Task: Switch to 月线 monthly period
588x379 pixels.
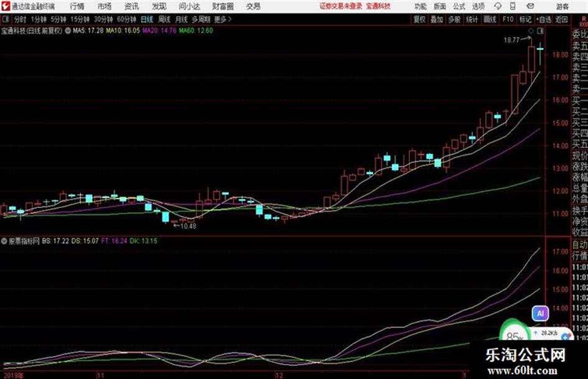Action: [182, 19]
